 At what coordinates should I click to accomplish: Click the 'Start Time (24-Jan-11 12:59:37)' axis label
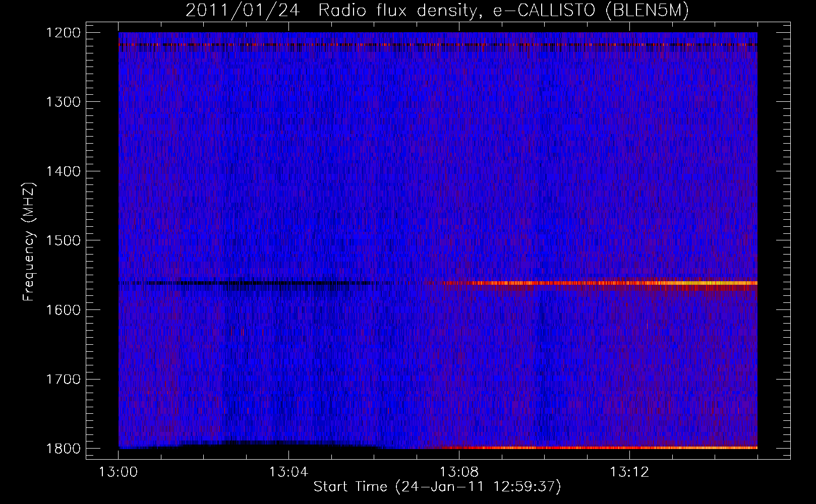click(x=437, y=487)
